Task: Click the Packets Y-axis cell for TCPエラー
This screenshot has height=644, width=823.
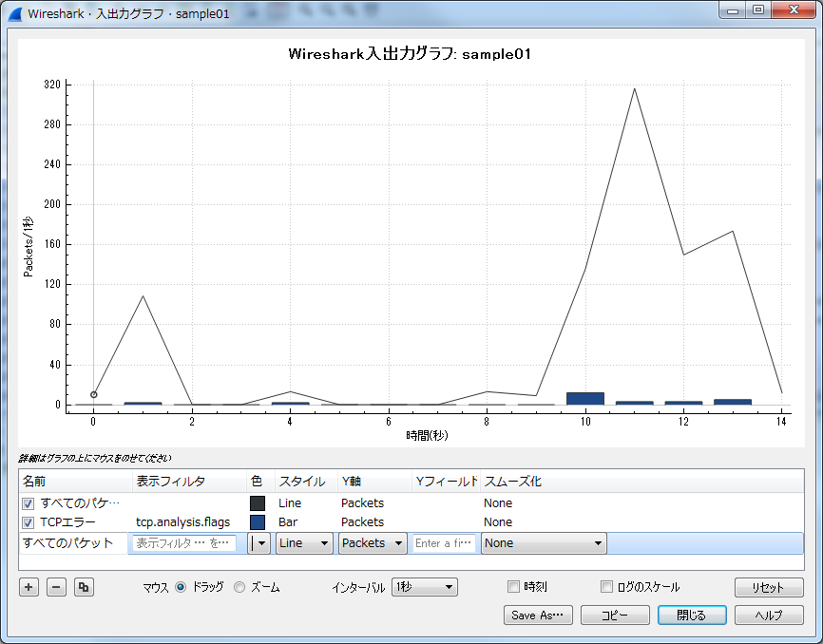Action: (362, 522)
